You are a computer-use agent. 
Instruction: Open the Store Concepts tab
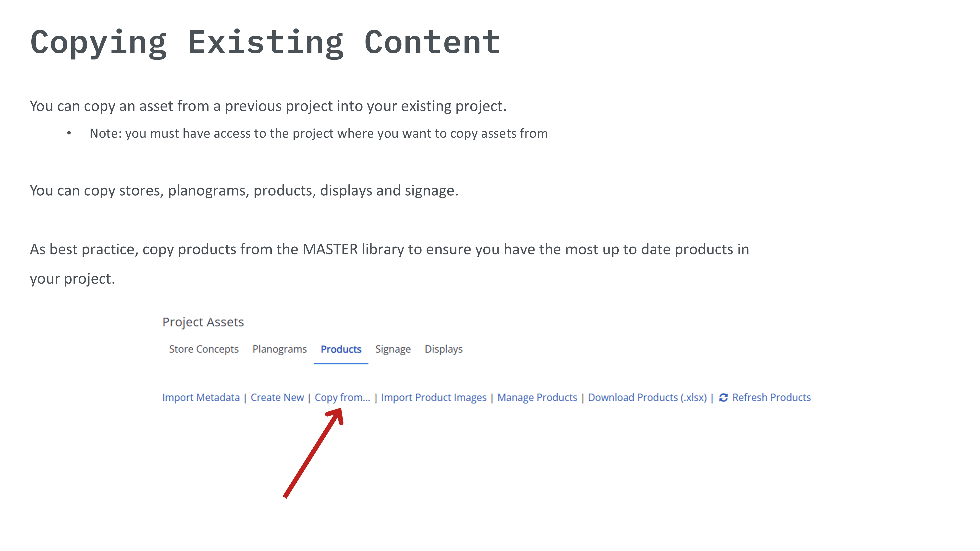click(204, 349)
